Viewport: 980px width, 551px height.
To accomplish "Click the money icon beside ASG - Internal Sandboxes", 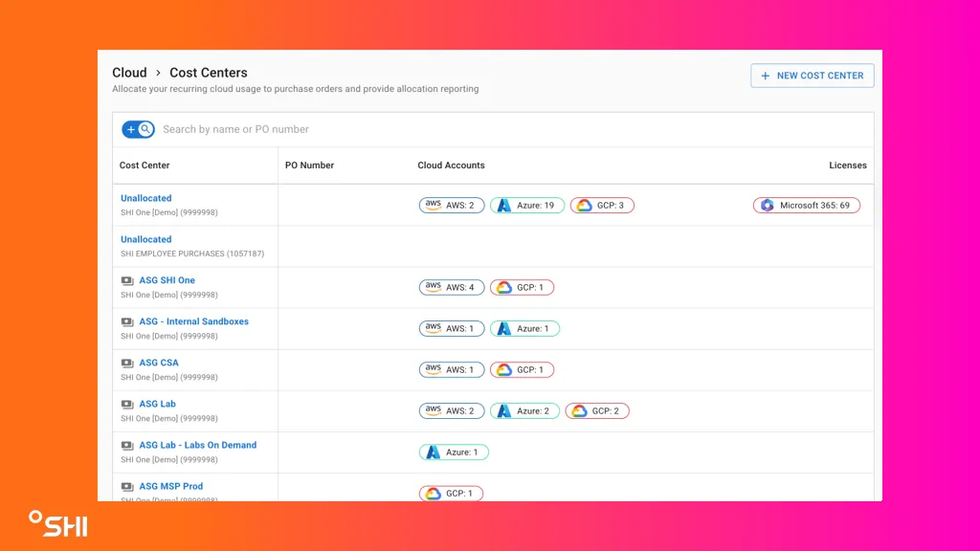I will pos(127,322).
